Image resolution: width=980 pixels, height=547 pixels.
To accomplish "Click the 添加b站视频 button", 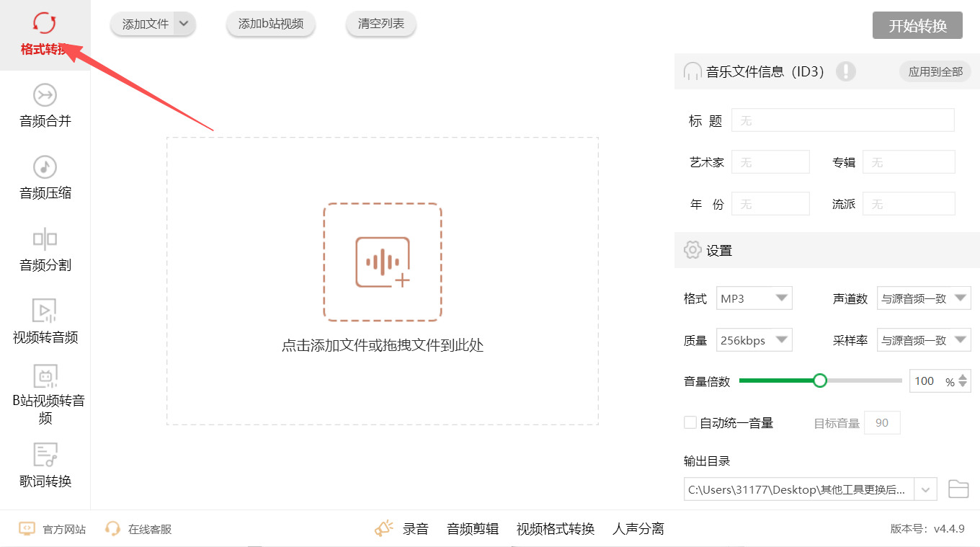I will tap(271, 24).
